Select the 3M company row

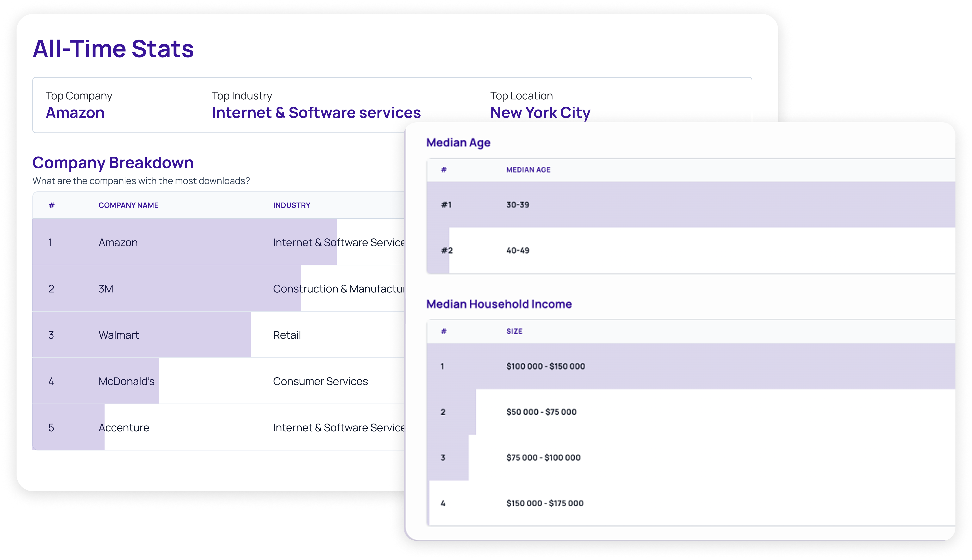(106, 288)
